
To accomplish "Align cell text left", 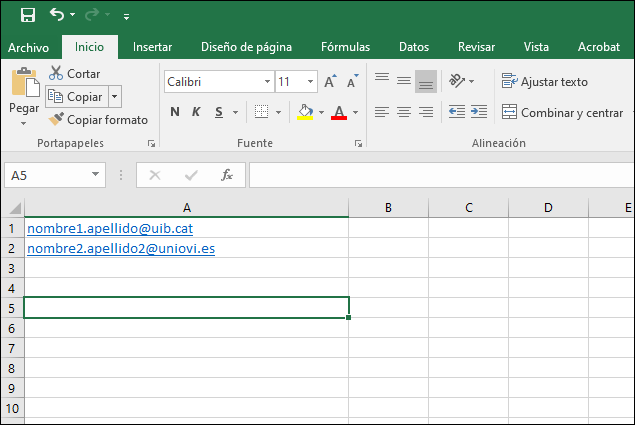I will 382,112.
